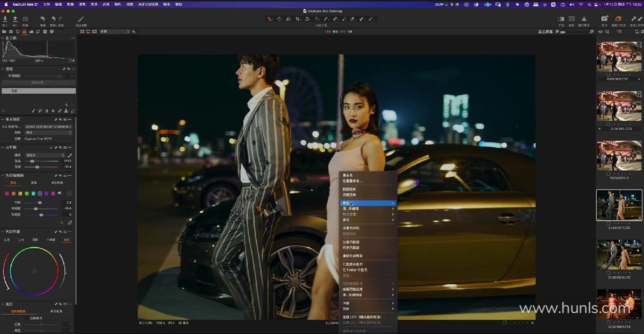The image size is (644, 334).
Task: Select the last sunset couple thumbnail
Action: coord(619,304)
